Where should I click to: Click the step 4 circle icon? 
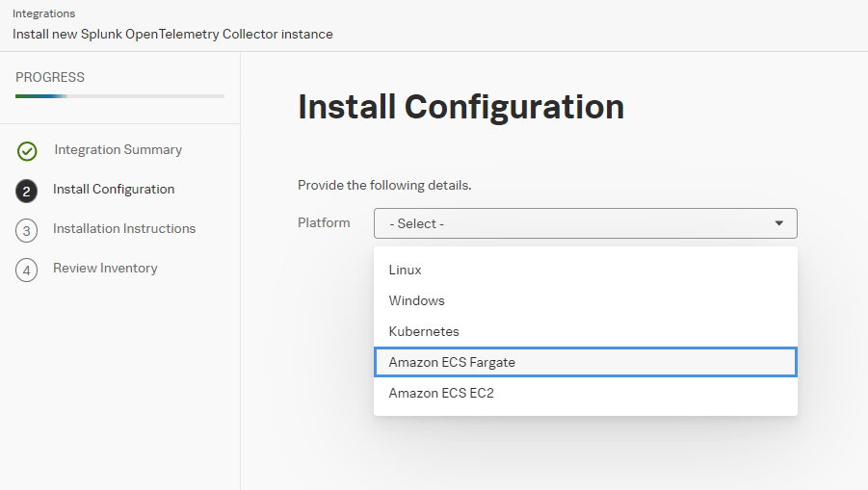[x=26, y=271]
